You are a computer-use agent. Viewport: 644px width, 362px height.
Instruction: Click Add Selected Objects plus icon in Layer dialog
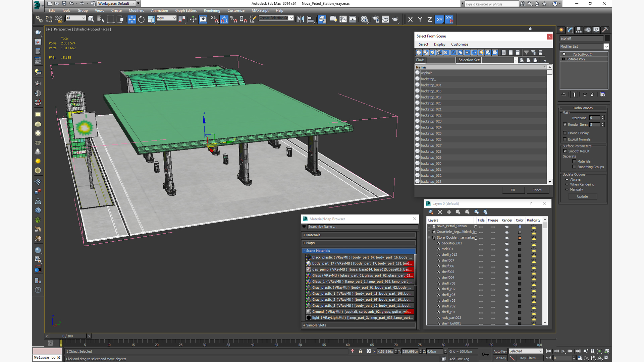tap(449, 212)
